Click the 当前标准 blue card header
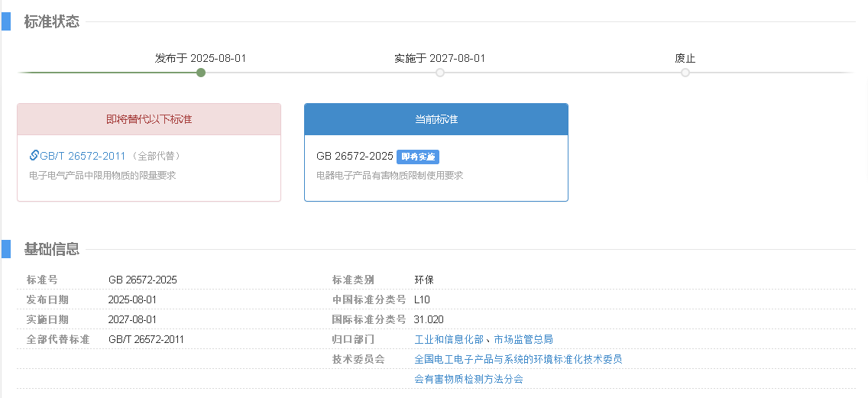 (x=436, y=119)
